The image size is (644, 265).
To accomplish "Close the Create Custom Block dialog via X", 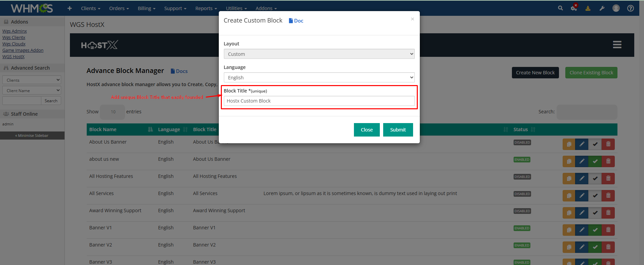I will click(412, 19).
